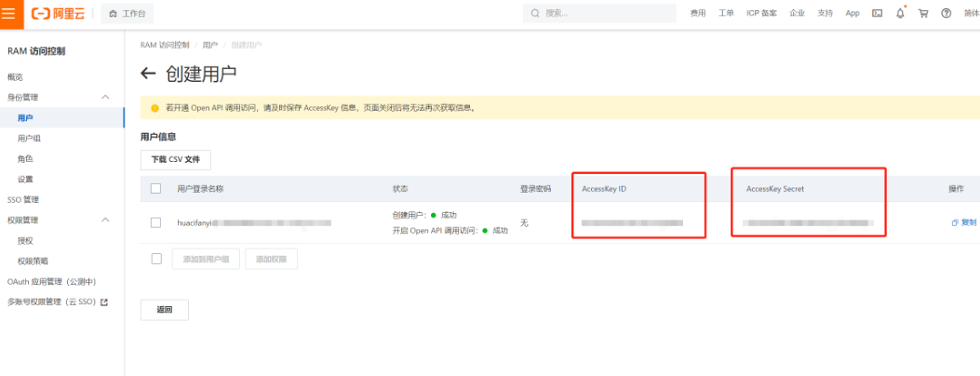980x376 pixels.
Task: Collapse the 权限管理 sidebar section
Action: pyautogui.click(x=105, y=221)
